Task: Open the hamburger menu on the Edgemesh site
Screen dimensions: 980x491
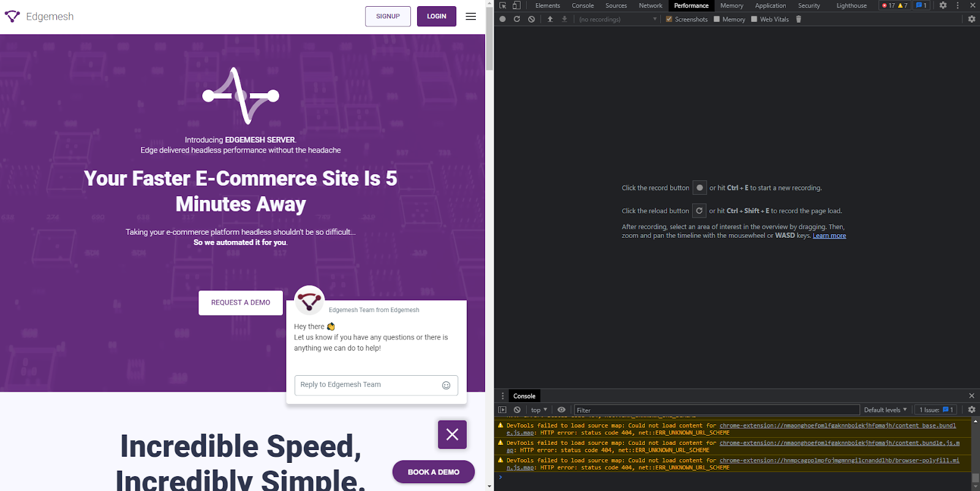Action: coord(470,17)
